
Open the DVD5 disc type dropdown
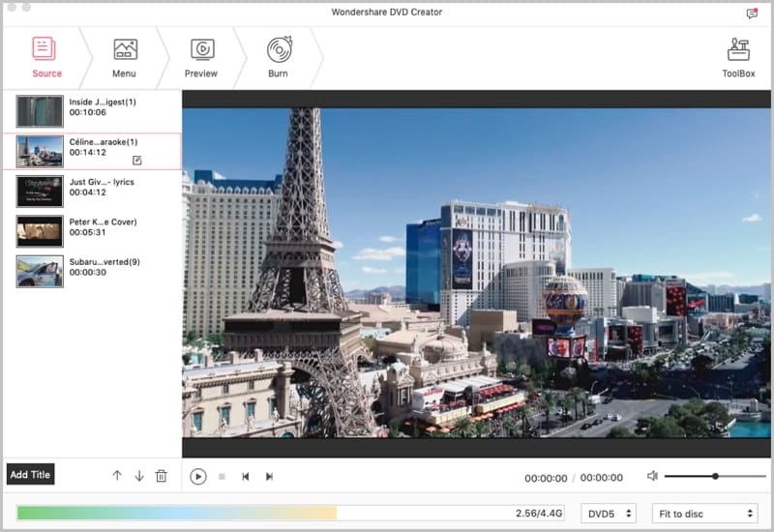pos(609,514)
